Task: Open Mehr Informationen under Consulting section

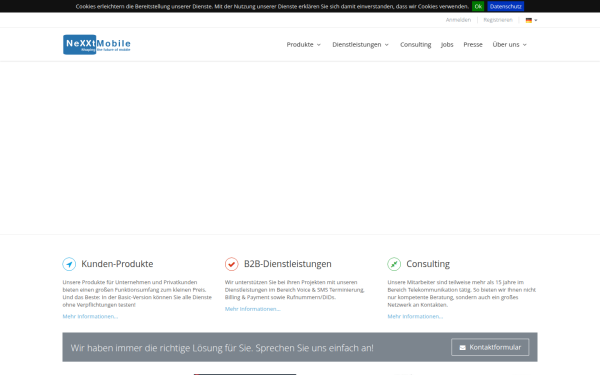Action: (x=415, y=316)
